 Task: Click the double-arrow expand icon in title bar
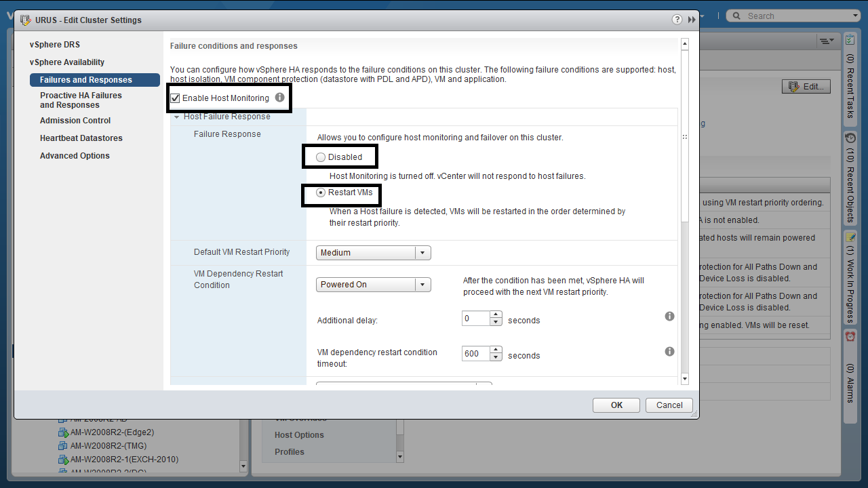(692, 20)
